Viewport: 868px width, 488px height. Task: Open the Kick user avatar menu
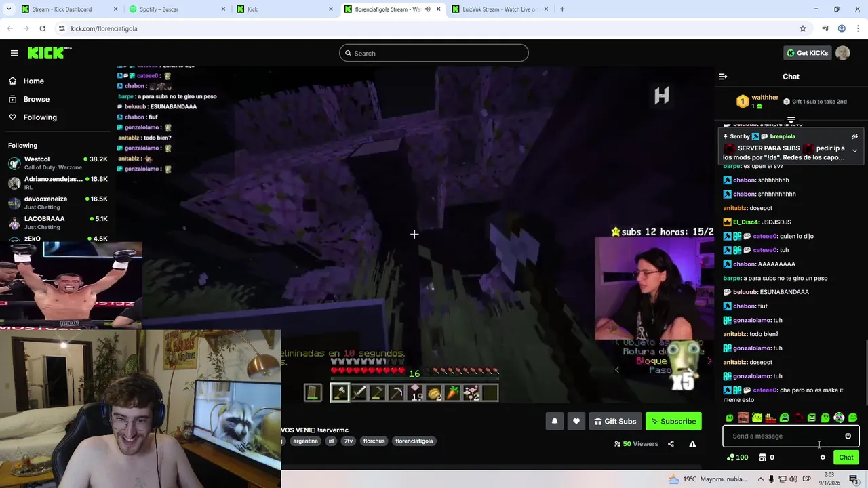tap(842, 53)
